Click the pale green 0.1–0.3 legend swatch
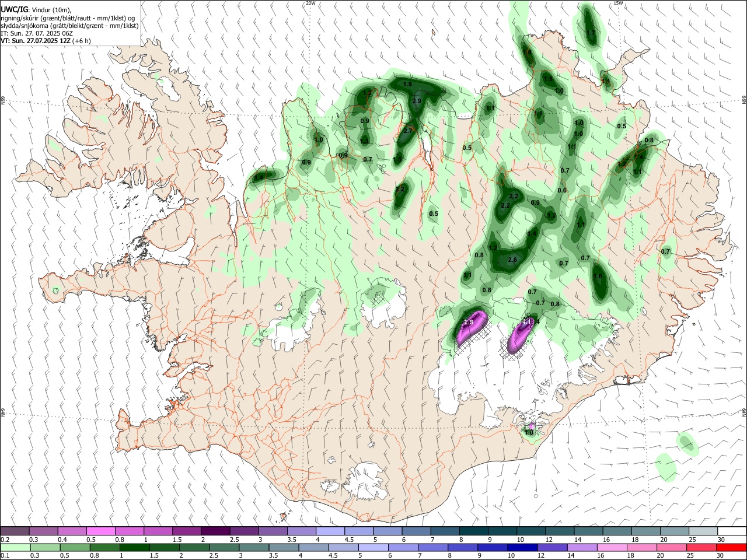The height and width of the screenshot is (560, 747). pyautogui.click(x=16, y=547)
